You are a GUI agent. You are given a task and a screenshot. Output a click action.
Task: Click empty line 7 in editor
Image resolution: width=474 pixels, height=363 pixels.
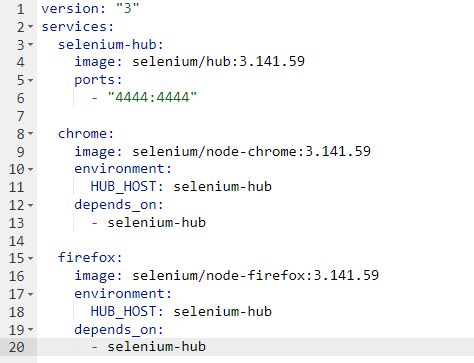(255, 116)
